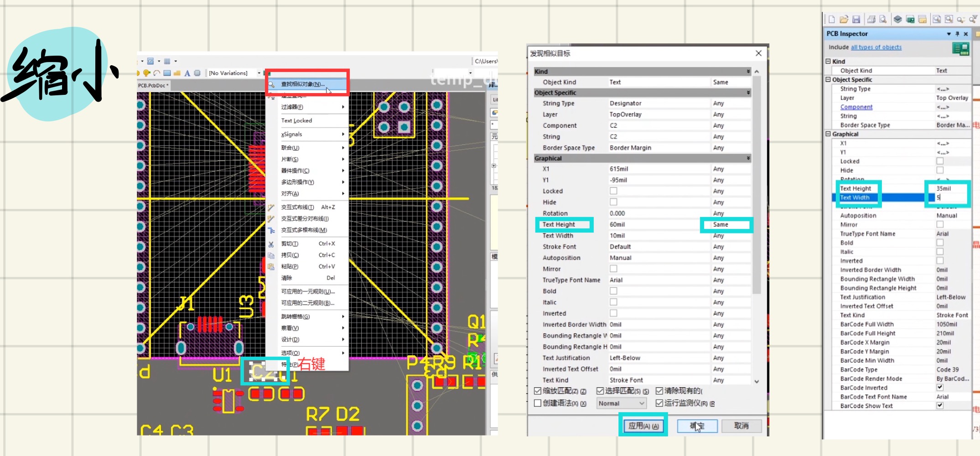Pin the PCB Inspector panel
The width and height of the screenshot is (980, 456).
coord(958,34)
